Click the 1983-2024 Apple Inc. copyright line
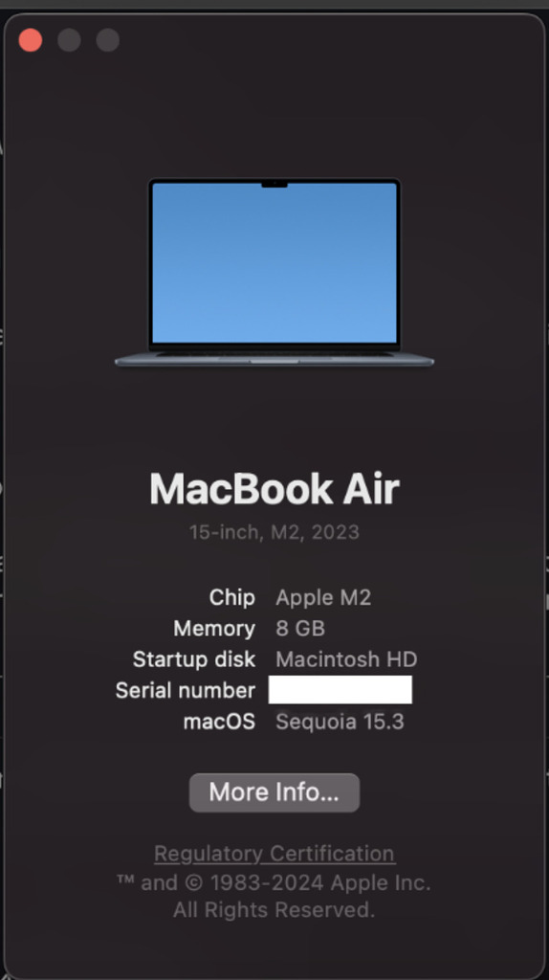Screen dimensions: 549x980 (x=274, y=883)
